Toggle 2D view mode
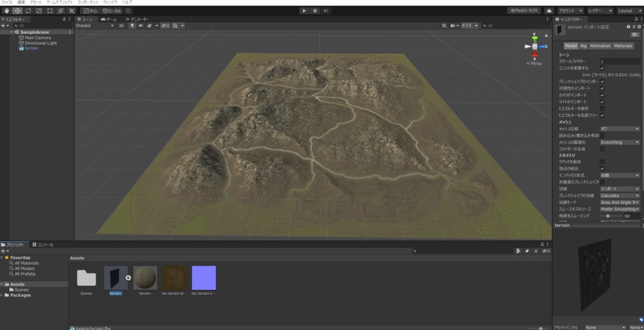 tap(121, 25)
